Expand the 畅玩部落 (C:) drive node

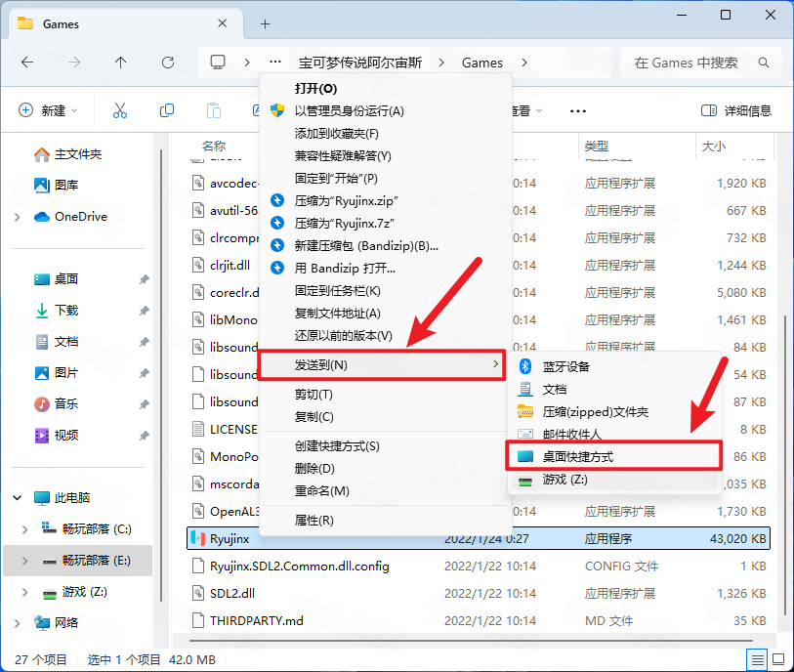point(24,529)
